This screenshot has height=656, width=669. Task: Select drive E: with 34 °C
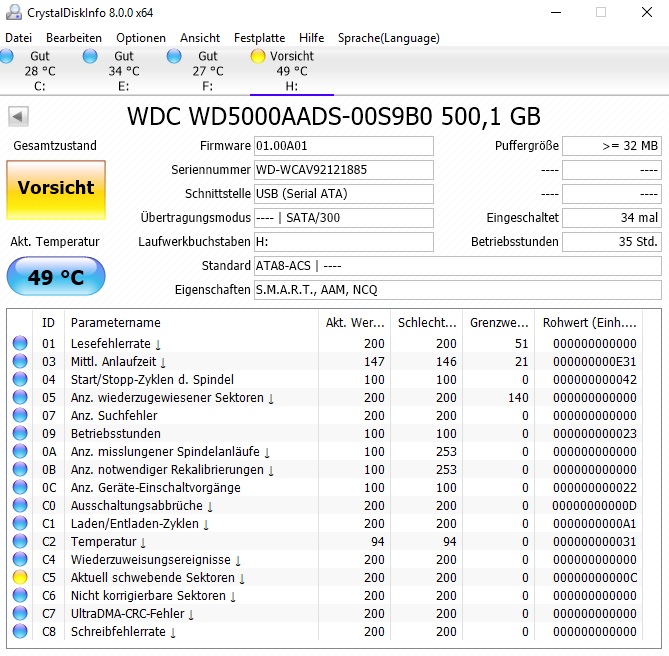tap(124, 71)
